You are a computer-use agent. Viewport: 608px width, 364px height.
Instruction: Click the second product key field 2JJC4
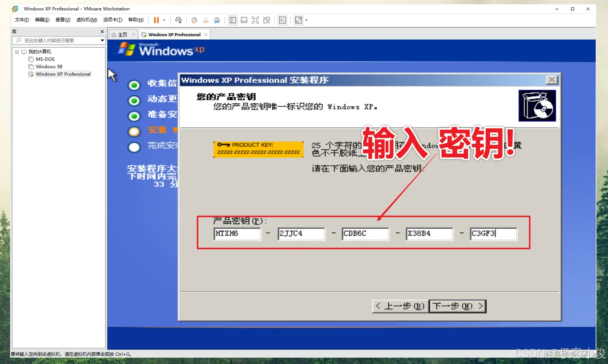coord(301,234)
